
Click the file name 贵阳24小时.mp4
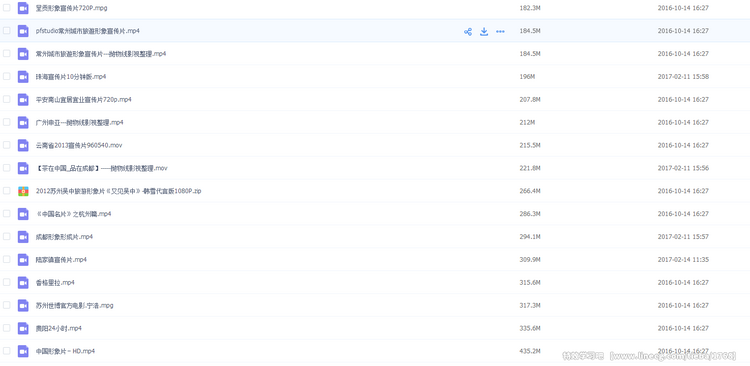(x=58, y=328)
